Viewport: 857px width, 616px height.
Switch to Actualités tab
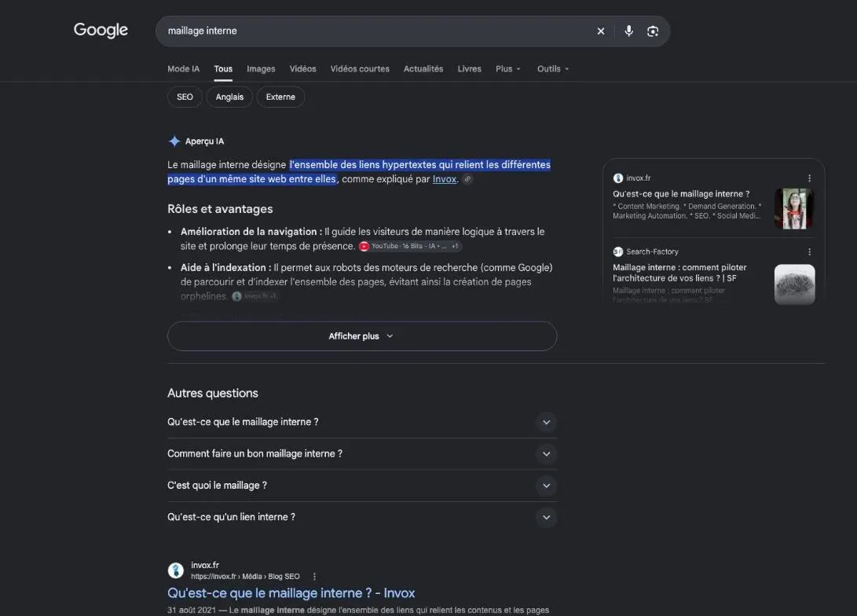tap(423, 69)
